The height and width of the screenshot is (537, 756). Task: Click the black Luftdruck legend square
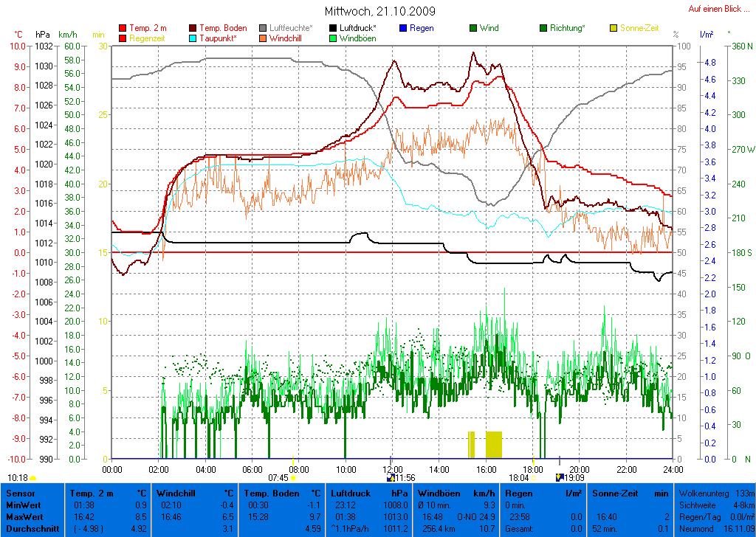click(x=333, y=29)
